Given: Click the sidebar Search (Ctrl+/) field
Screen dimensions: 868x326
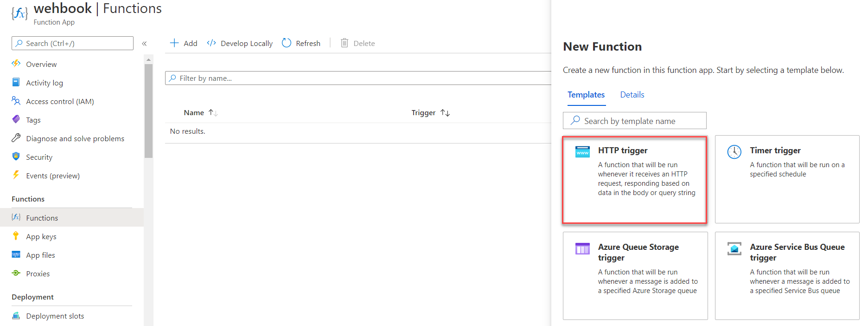Looking at the screenshot, I should pos(72,43).
